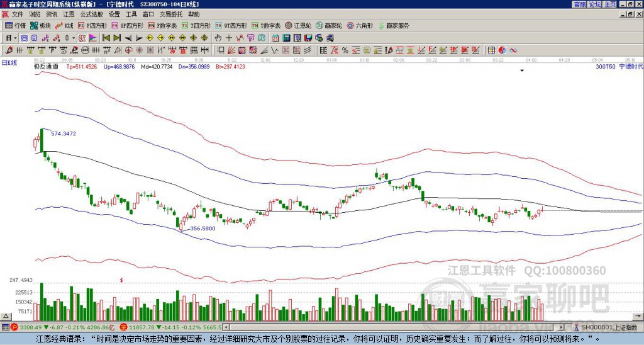Screen dimensions: 644x345
Task: Click the 主页 homepage link
Action: point(610,4)
